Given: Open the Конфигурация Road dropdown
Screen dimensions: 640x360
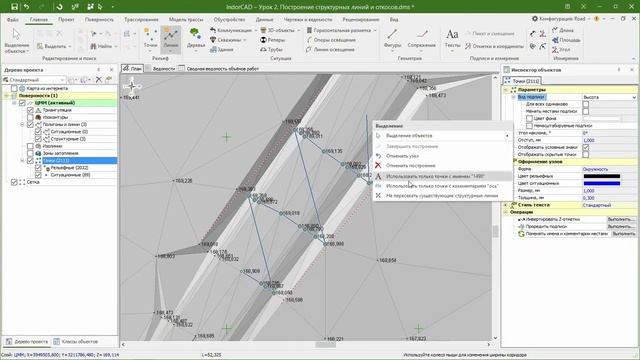Looking at the screenshot, I should coord(561,19).
